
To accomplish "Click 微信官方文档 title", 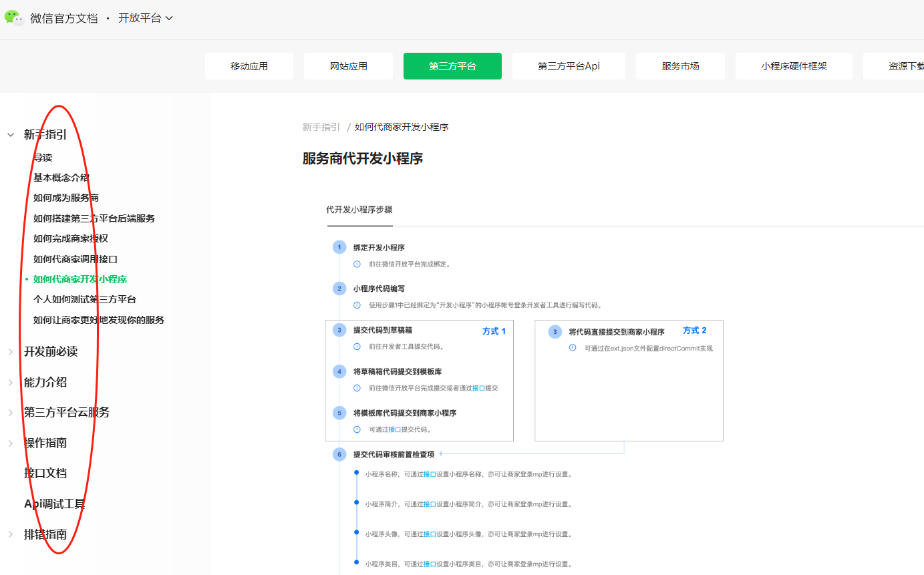I will tap(63, 18).
